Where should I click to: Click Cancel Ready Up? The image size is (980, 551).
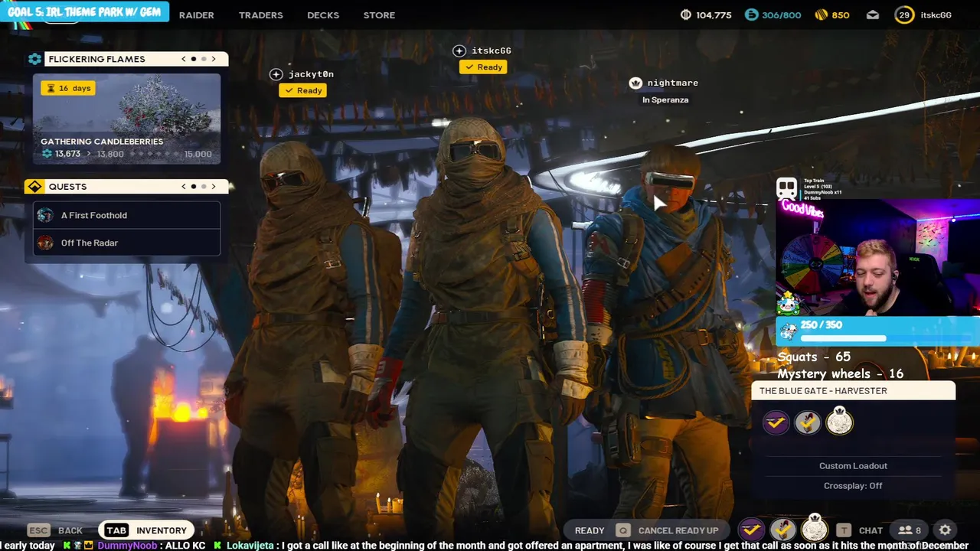pos(668,530)
